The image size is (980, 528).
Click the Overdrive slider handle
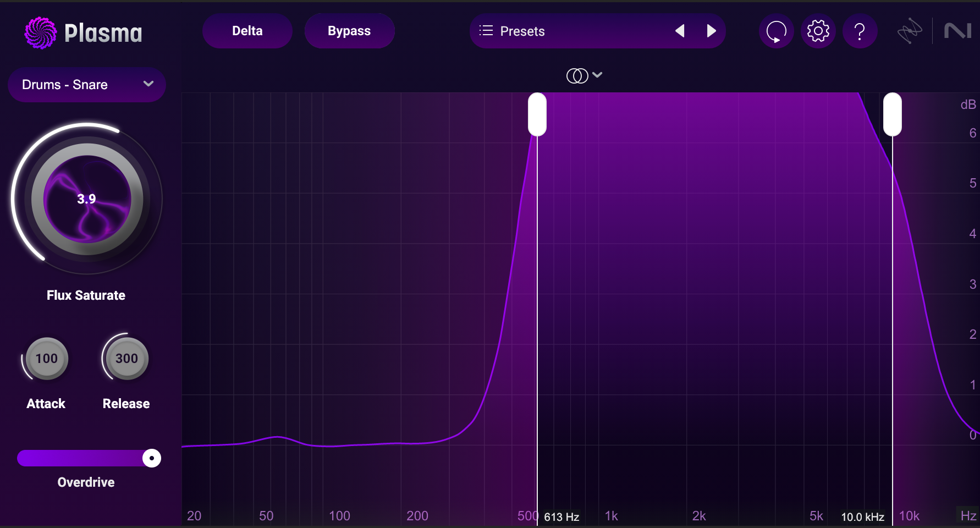click(x=152, y=458)
